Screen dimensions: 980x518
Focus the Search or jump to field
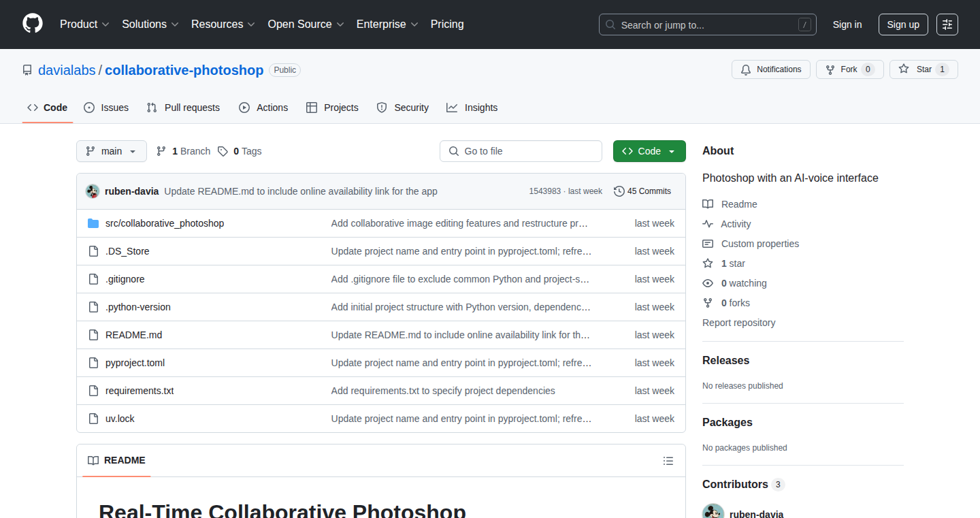708,25
